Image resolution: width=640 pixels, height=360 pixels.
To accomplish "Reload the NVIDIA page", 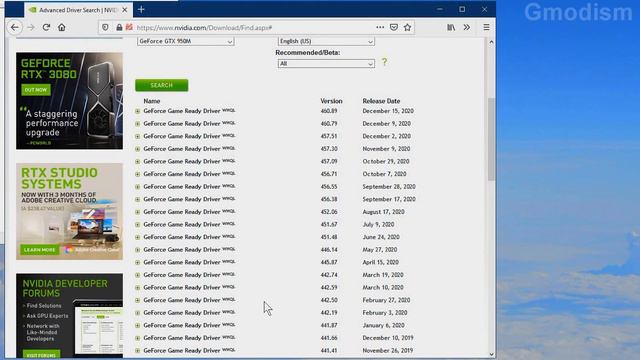I will [x=46, y=27].
